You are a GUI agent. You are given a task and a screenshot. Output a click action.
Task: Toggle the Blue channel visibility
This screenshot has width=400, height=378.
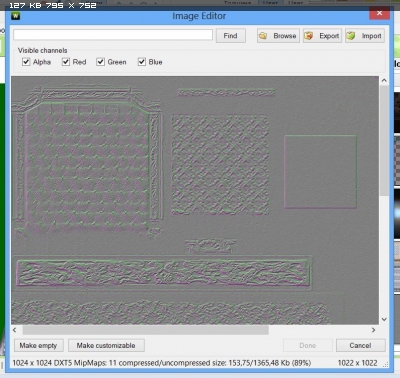tap(142, 62)
